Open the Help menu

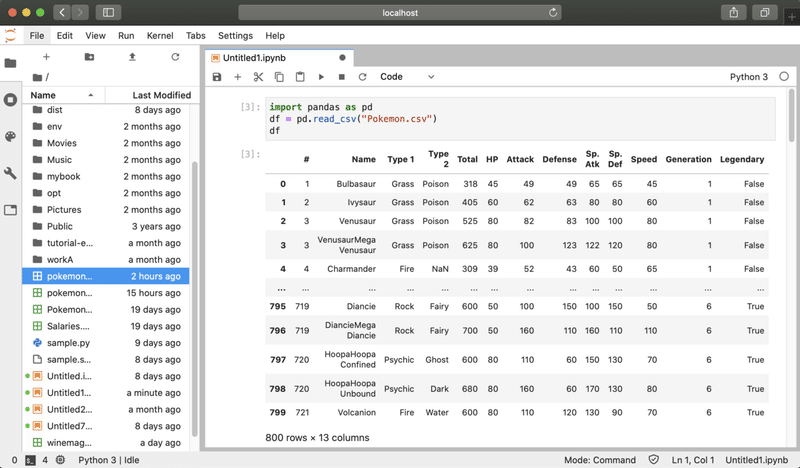pyautogui.click(x=275, y=36)
